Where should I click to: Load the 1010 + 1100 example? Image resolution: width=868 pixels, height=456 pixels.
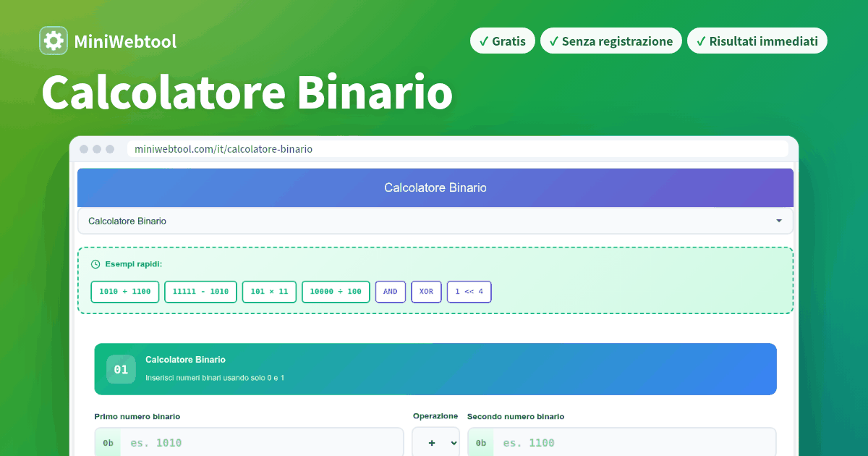point(125,292)
